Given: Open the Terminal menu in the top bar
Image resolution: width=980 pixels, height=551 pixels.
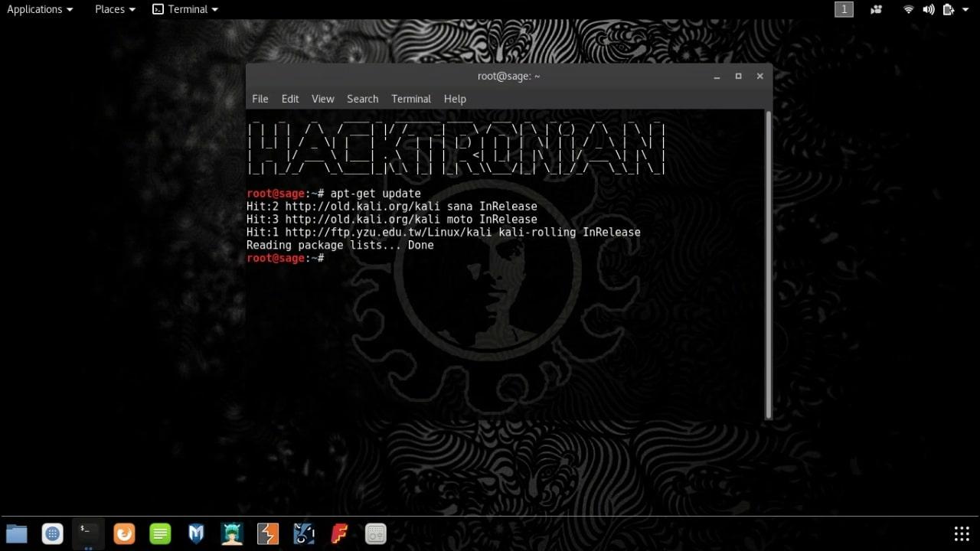Looking at the screenshot, I should coord(185,9).
